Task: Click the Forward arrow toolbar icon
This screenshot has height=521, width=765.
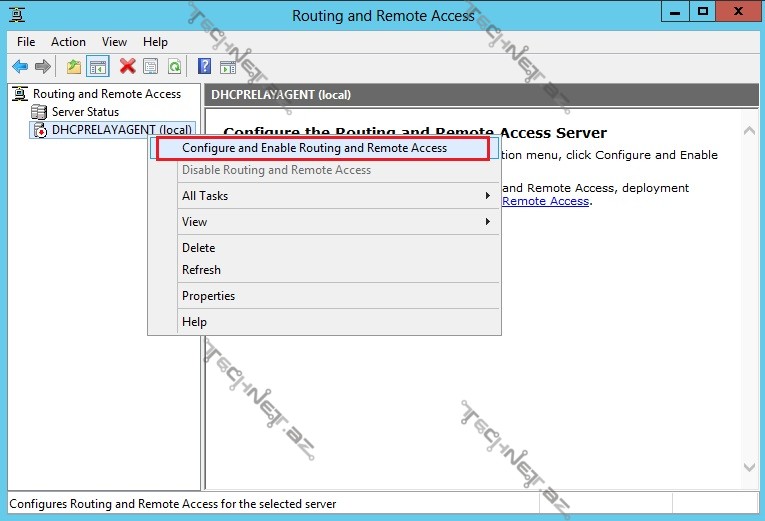Action: click(x=42, y=67)
